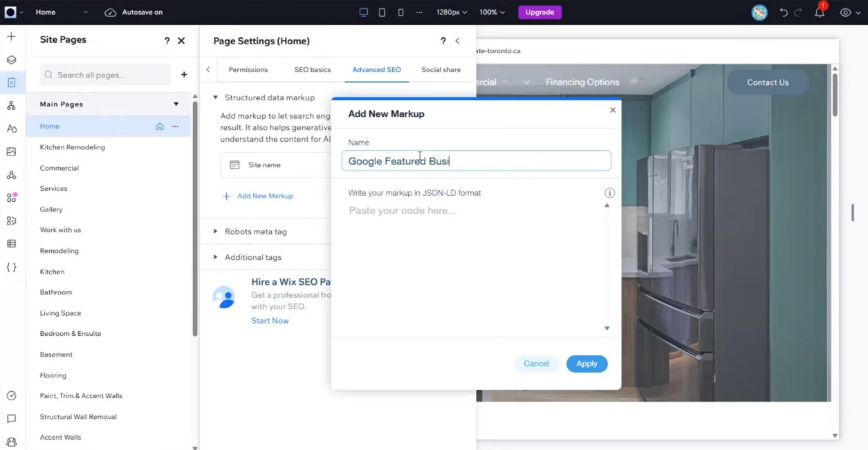Screen dimensions: 868x450
Task: Click Apply in Add New Markup
Action: (587, 364)
